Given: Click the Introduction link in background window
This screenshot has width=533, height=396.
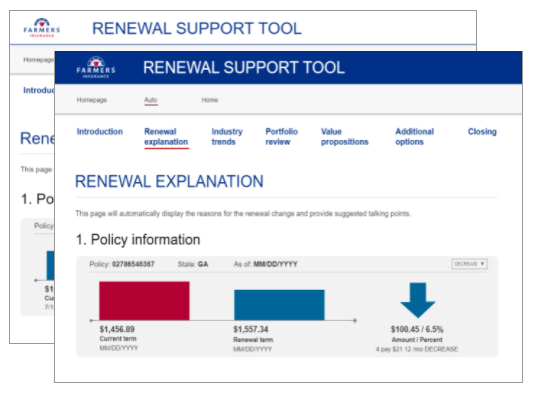Looking at the screenshot, I should click(39, 90).
